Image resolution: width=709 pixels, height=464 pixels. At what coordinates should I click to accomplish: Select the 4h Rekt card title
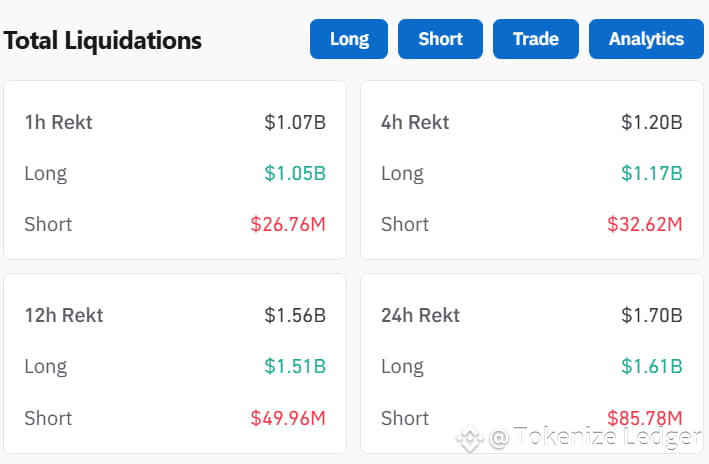coord(415,122)
